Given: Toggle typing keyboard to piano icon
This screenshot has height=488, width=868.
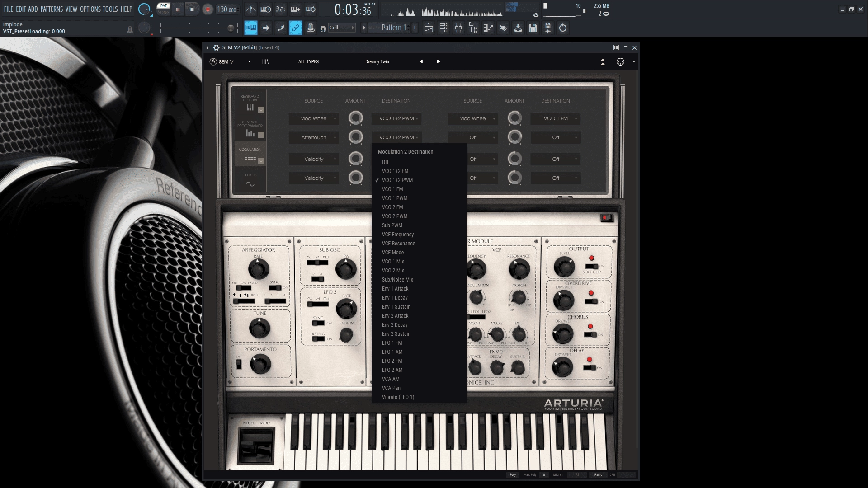Looking at the screenshot, I should click(x=250, y=28).
